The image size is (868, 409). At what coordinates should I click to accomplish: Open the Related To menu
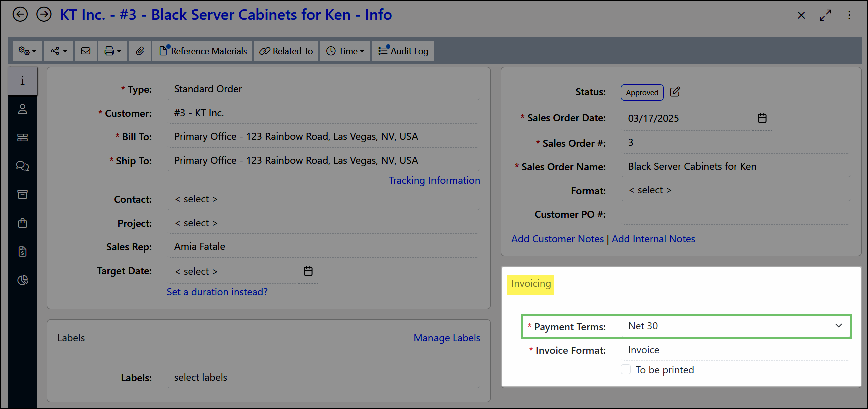(x=286, y=51)
